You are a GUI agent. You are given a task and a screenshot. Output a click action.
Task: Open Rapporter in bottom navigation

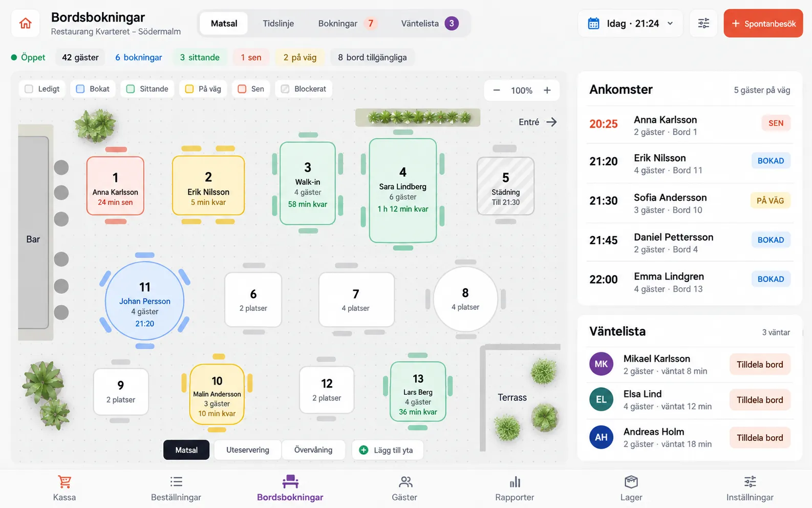515,489
